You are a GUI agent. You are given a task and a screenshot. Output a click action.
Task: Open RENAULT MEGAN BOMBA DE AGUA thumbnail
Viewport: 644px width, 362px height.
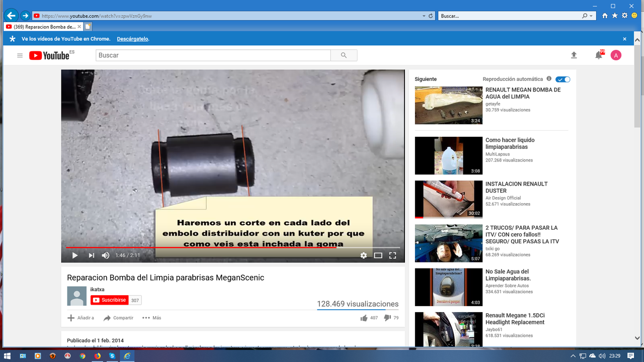pos(449,106)
